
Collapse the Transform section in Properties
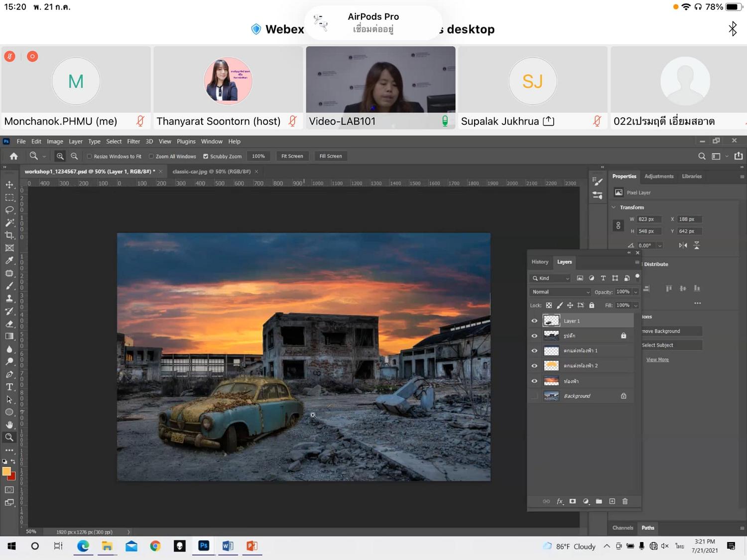coord(614,207)
